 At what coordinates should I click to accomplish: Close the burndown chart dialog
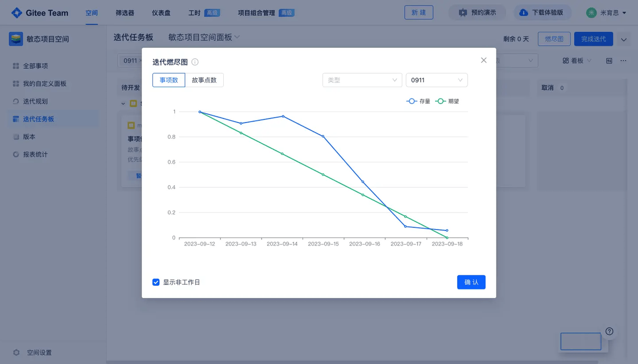[x=483, y=60]
